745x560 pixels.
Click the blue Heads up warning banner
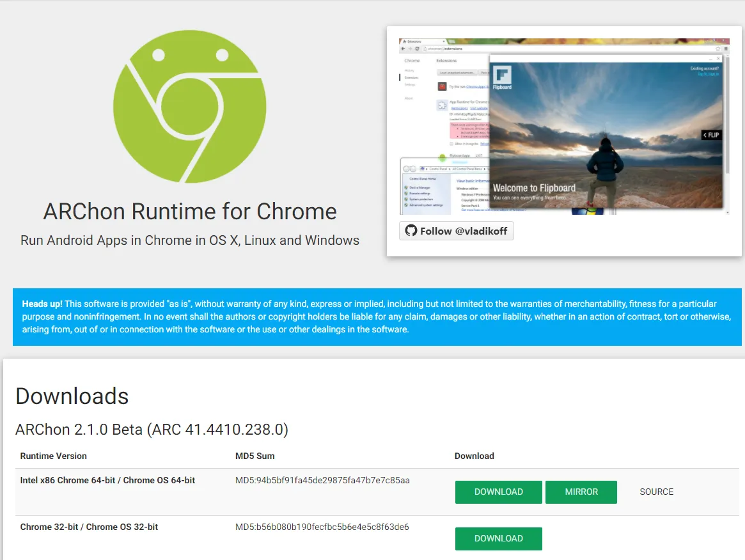(372, 316)
